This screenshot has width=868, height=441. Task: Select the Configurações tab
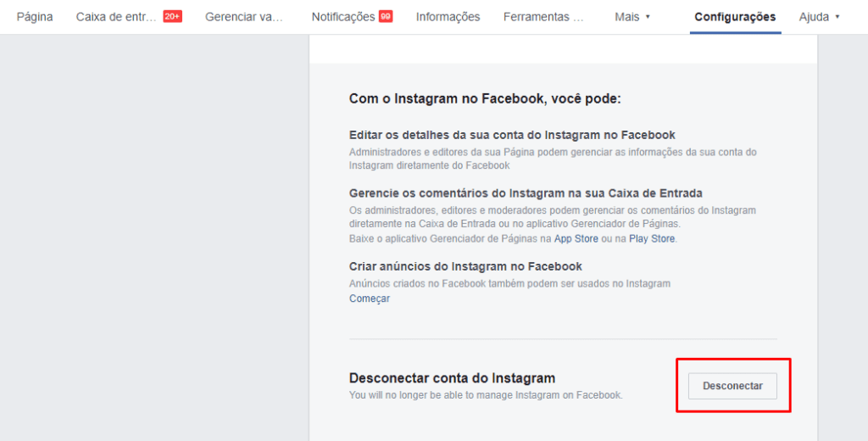tap(735, 17)
